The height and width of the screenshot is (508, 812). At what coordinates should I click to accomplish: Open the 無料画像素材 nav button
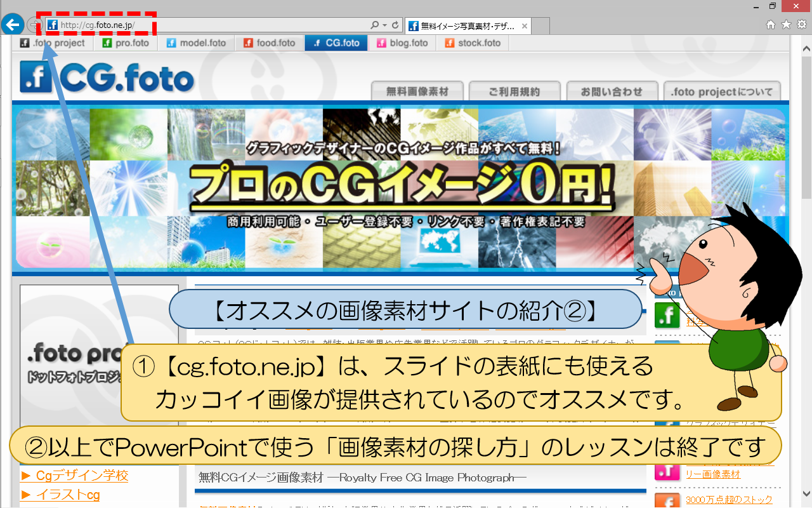[x=417, y=91]
